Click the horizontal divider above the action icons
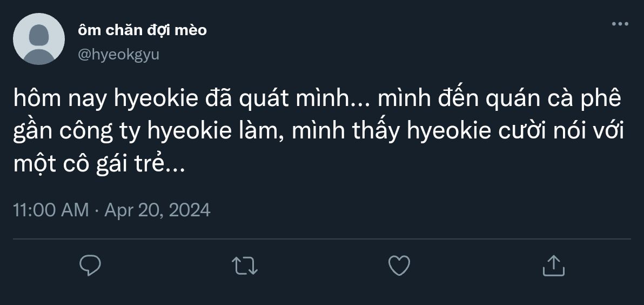 click(x=322, y=239)
